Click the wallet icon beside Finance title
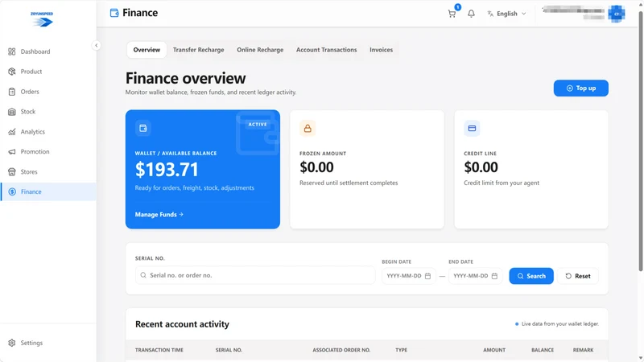The image size is (644, 362). [114, 13]
